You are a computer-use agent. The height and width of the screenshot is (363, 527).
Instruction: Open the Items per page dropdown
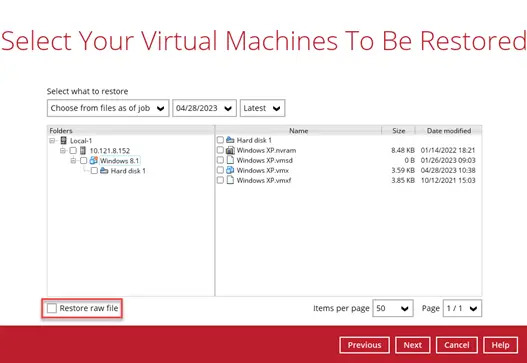393,308
